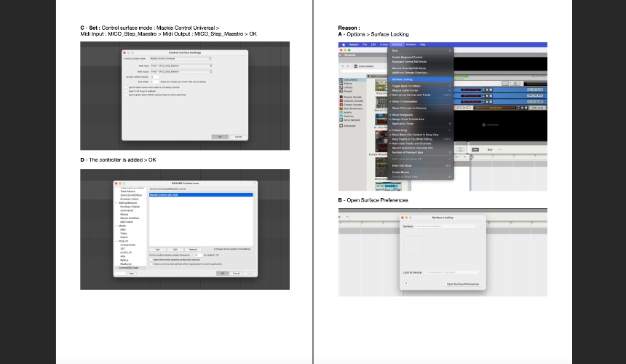Select Players in Reason browser sidebar
The image size is (626, 364).
point(348,91)
